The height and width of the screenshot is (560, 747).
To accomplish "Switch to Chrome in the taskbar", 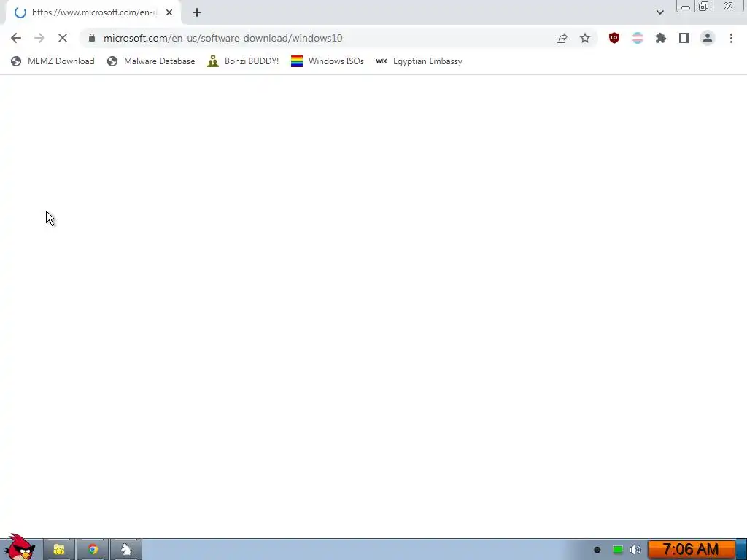I will 93,550.
